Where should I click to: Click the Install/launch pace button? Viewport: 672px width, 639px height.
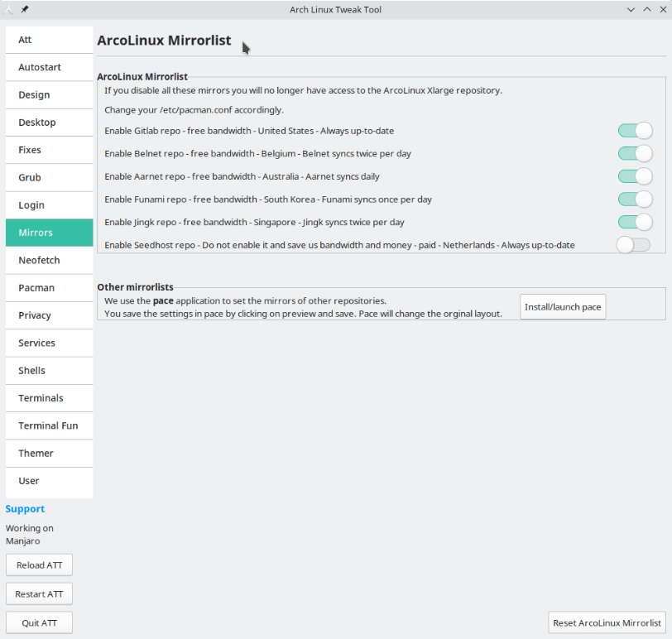(563, 307)
